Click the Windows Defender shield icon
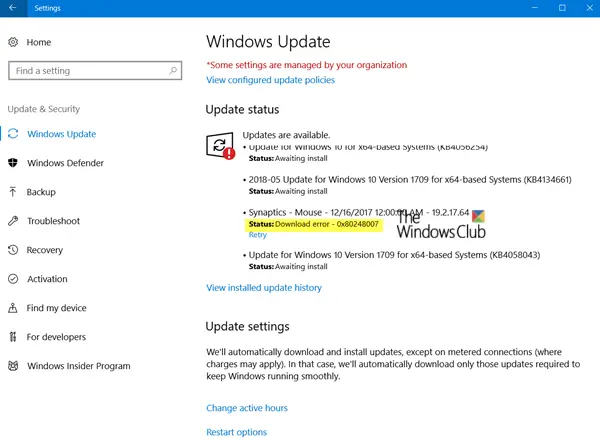600x444 pixels. (13, 163)
